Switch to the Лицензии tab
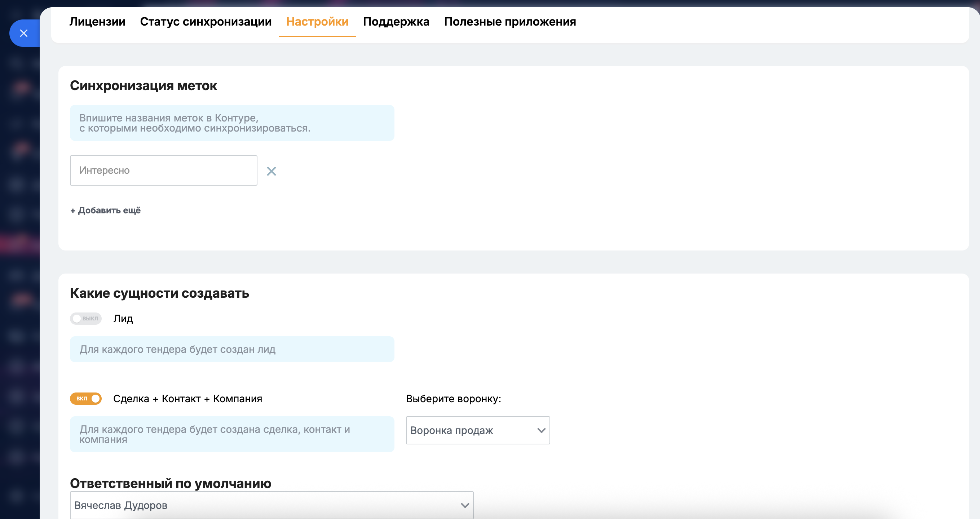 [x=97, y=22]
